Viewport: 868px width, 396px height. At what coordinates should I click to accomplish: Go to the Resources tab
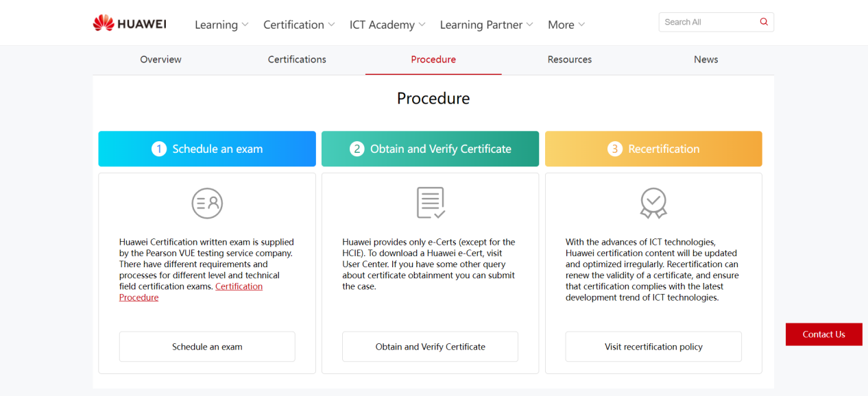click(x=569, y=60)
